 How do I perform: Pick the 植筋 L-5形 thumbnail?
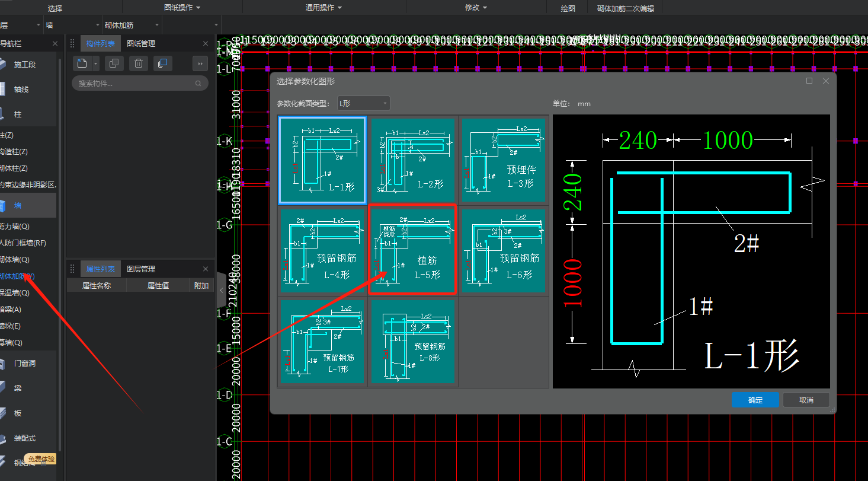click(x=413, y=251)
